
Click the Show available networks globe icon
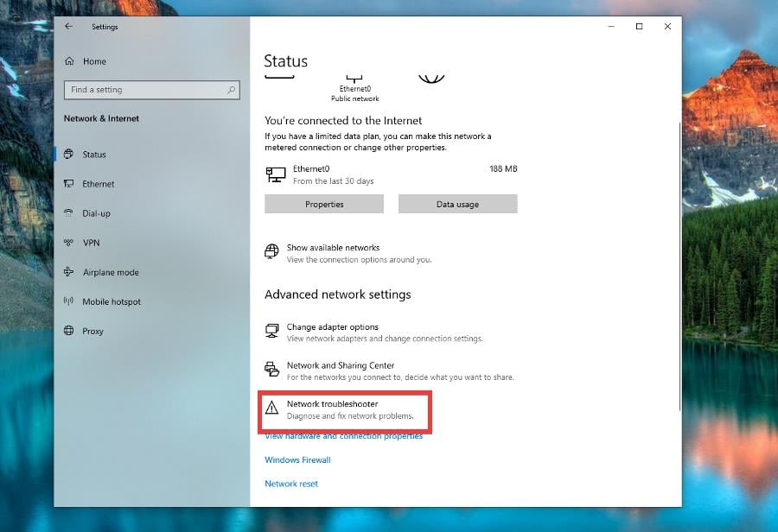point(271,251)
